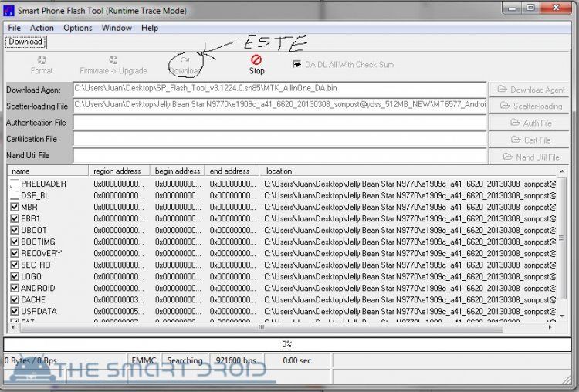This screenshot has width=579, height=392.
Task: Open folder icon on Scatter-loading button
Action: point(505,106)
